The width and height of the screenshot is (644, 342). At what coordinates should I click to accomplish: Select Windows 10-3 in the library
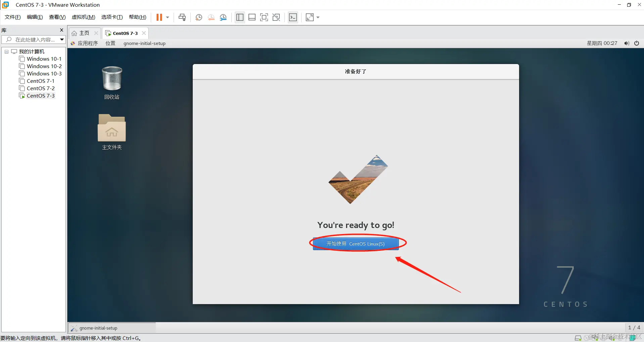tap(44, 74)
